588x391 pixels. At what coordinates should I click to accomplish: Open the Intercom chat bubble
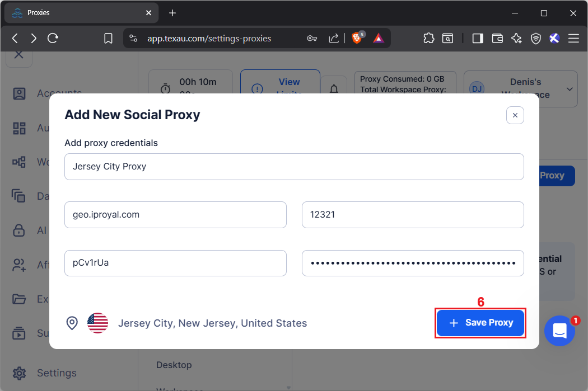click(559, 331)
